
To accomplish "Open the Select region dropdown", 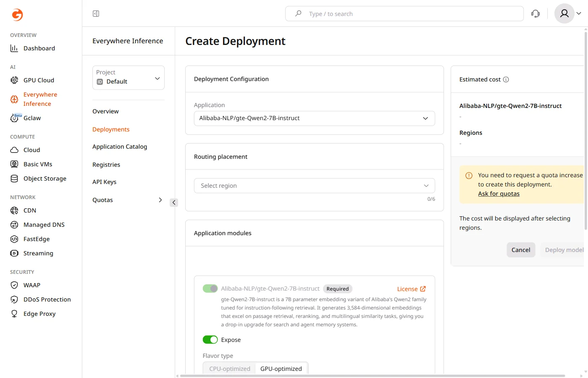I will 315,186.
